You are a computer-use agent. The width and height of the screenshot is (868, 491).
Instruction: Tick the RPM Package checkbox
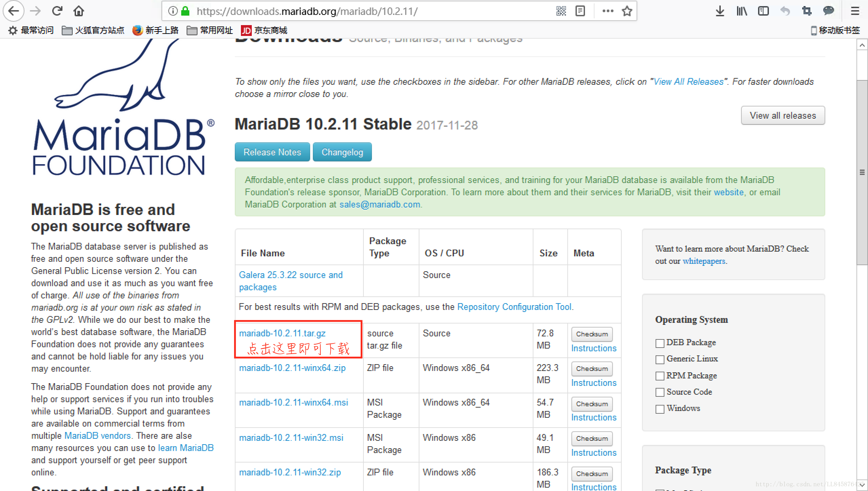click(660, 376)
